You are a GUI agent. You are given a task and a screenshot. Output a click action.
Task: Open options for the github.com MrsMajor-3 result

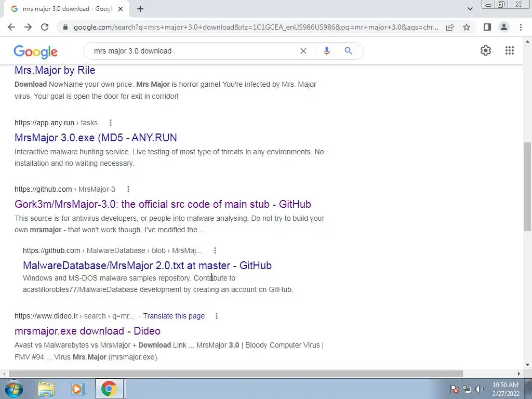coord(128,189)
